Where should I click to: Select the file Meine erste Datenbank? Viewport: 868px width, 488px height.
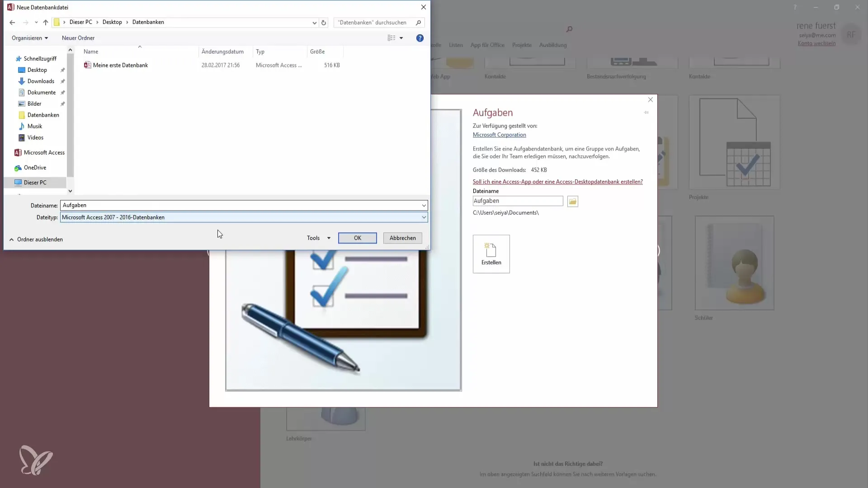click(x=121, y=65)
